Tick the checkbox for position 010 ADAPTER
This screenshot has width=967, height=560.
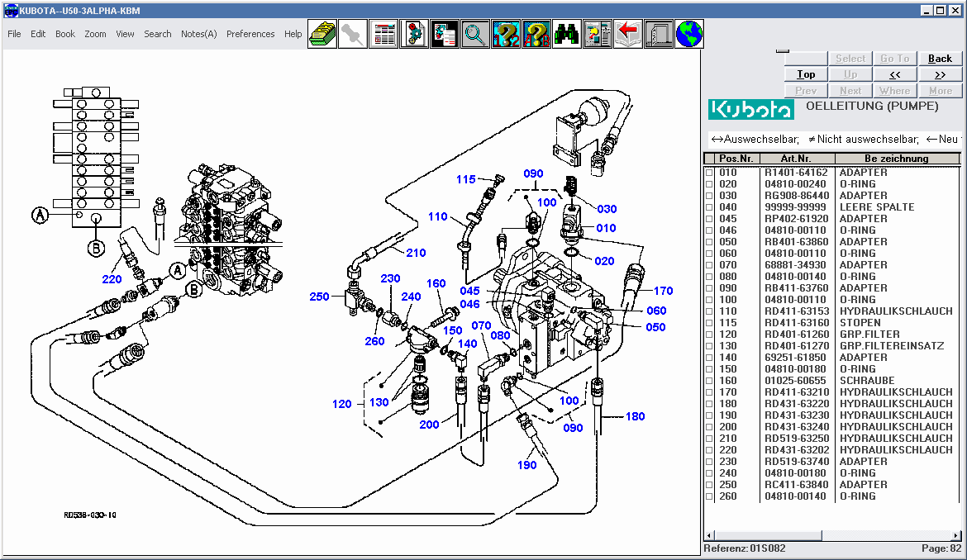(708, 173)
